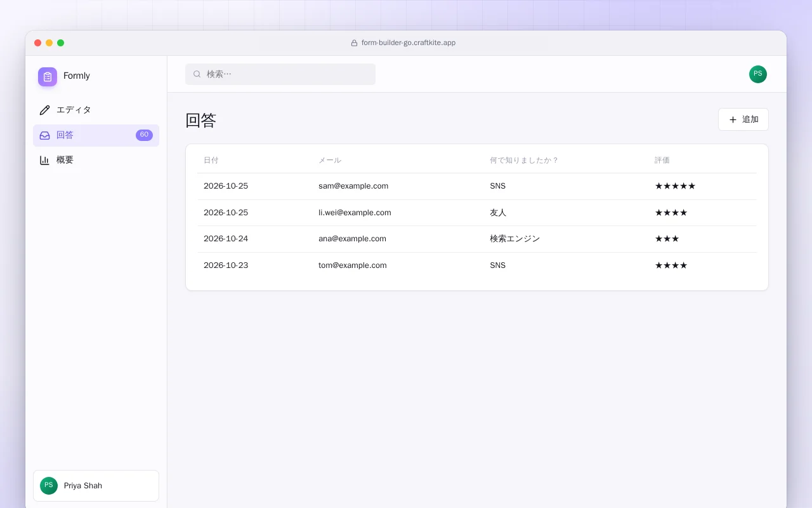Click the inbox icon beside 回答
This screenshot has height=508, width=812.
click(44, 135)
